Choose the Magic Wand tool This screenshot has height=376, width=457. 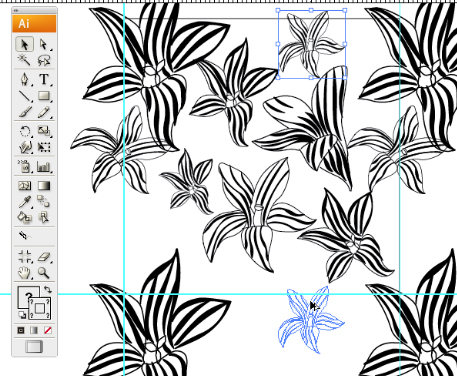25,60
